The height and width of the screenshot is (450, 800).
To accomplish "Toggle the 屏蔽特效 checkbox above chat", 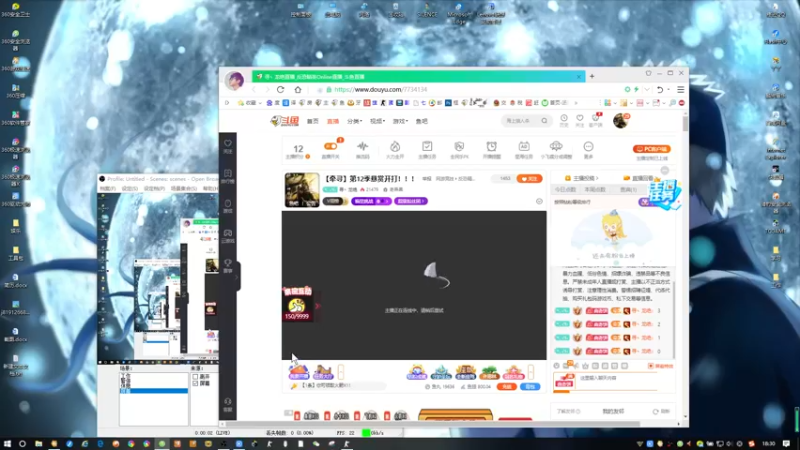I will coord(651,366).
